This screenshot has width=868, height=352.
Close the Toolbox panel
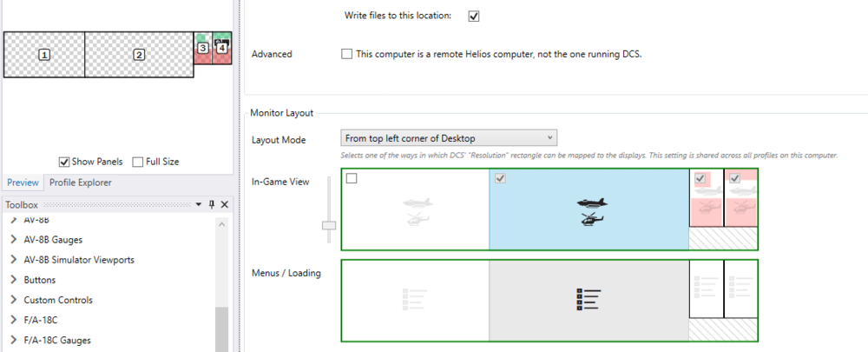point(224,204)
